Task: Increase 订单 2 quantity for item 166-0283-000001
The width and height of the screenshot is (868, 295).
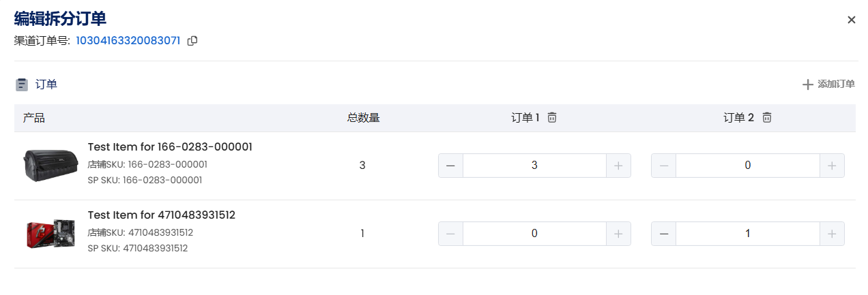Action: coord(832,166)
